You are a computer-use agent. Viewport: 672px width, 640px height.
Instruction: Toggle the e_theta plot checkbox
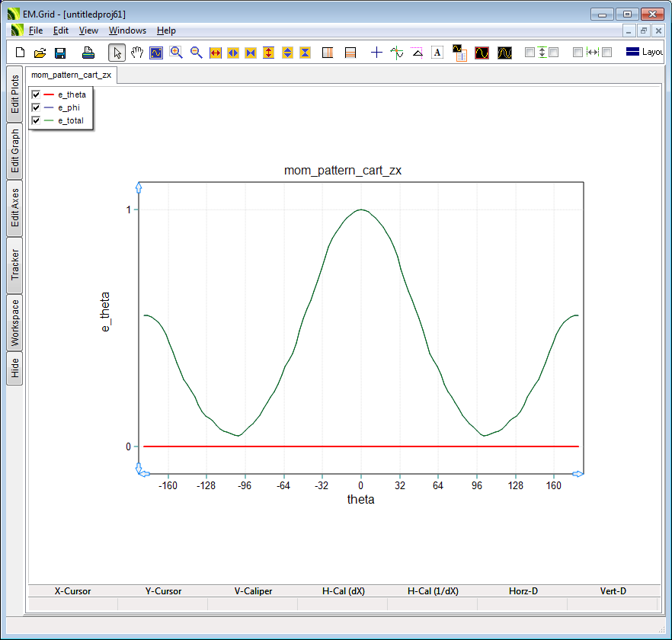pos(36,94)
